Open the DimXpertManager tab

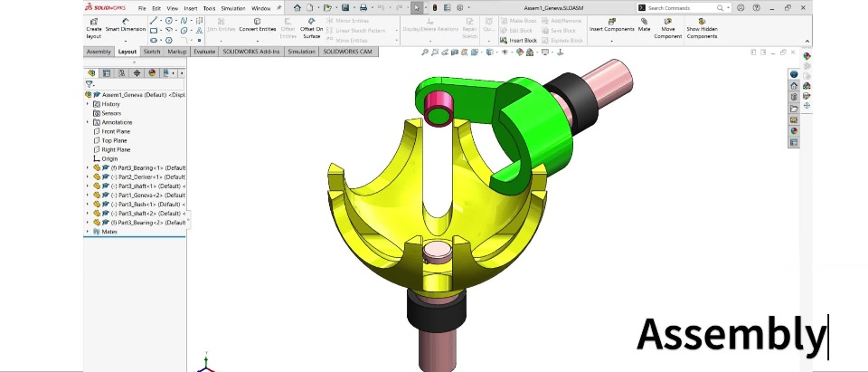[x=137, y=72]
